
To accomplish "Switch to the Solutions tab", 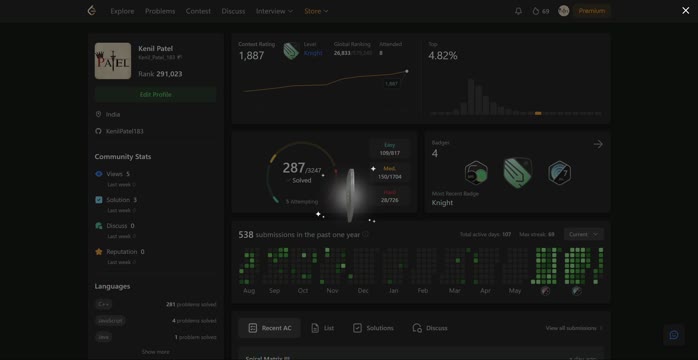I will (x=373, y=328).
